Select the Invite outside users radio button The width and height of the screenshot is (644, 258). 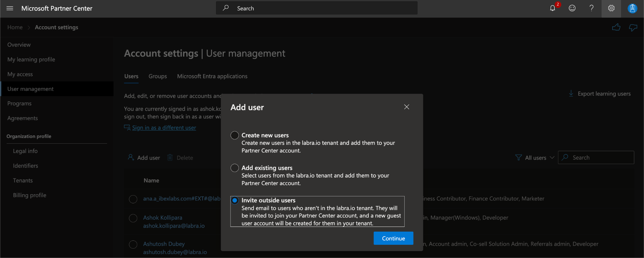click(235, 200)
